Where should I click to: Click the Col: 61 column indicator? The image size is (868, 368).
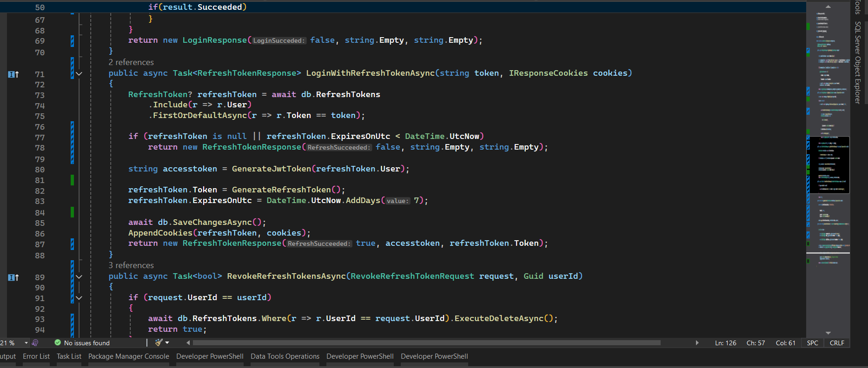click(786, 343)
